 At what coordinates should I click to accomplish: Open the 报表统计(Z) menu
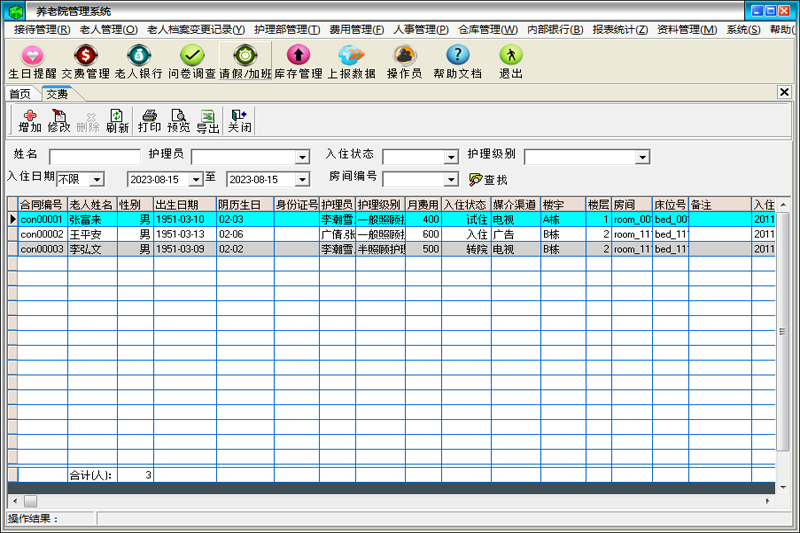point(620,30)
